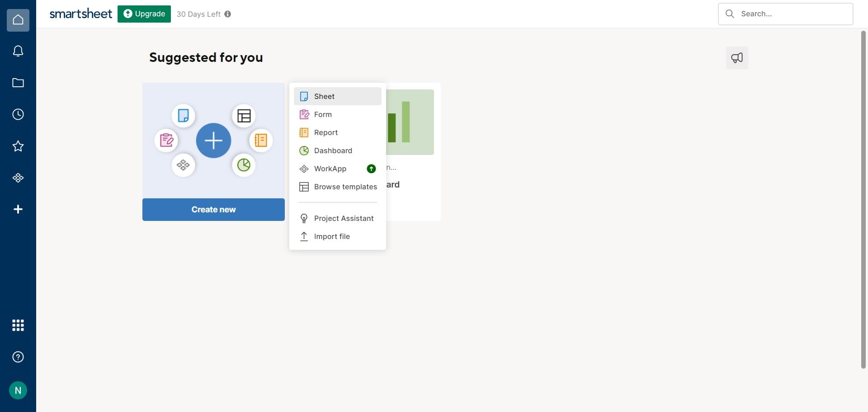Image resolution: width=868 pixels, height=412 pixels.
Task: Click the Upgrade button
Action: (x=144, y=14)
